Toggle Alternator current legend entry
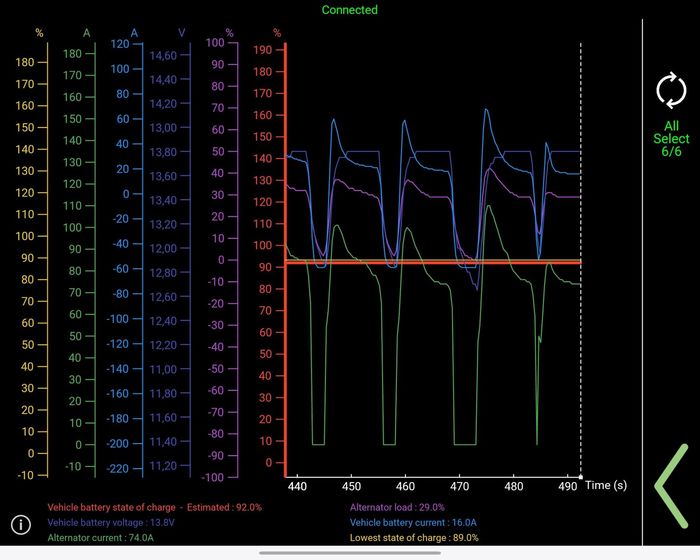Image resolution: width=700 pixels, height=560 pixels. pyautogui.click(x=100, y=538)
